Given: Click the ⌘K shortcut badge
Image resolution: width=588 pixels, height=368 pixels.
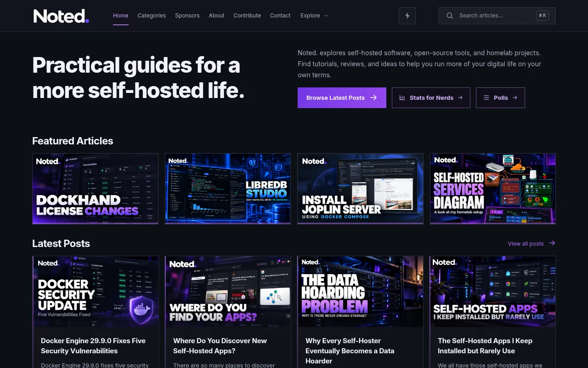Looking at the screenshot, I should click(x=543, y=16).
